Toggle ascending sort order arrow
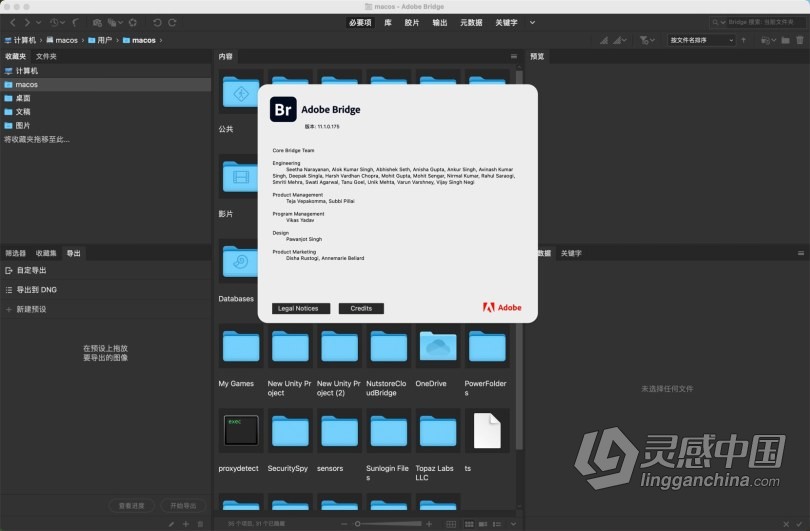The width and height of the screenshot is (810, 531). (744, 40)
